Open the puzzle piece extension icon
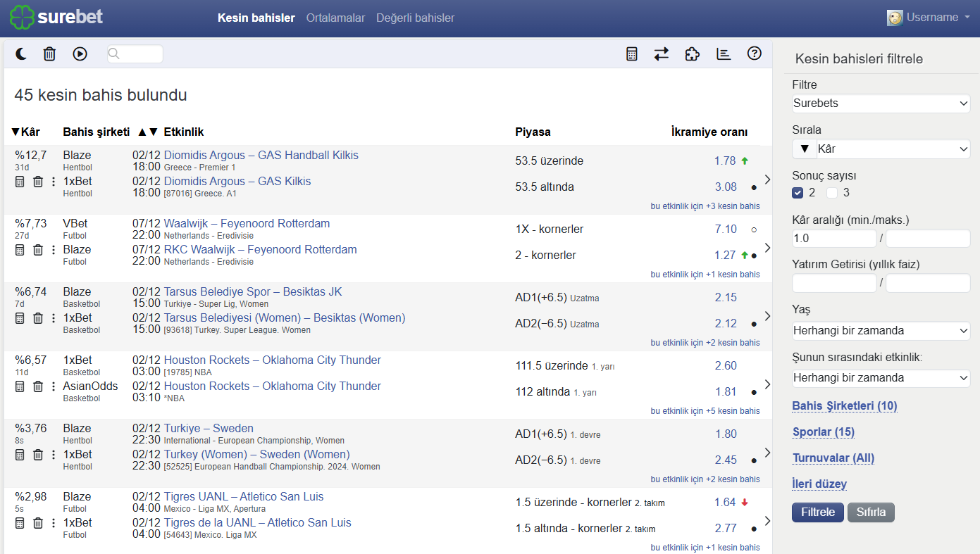 click(693, 53)
